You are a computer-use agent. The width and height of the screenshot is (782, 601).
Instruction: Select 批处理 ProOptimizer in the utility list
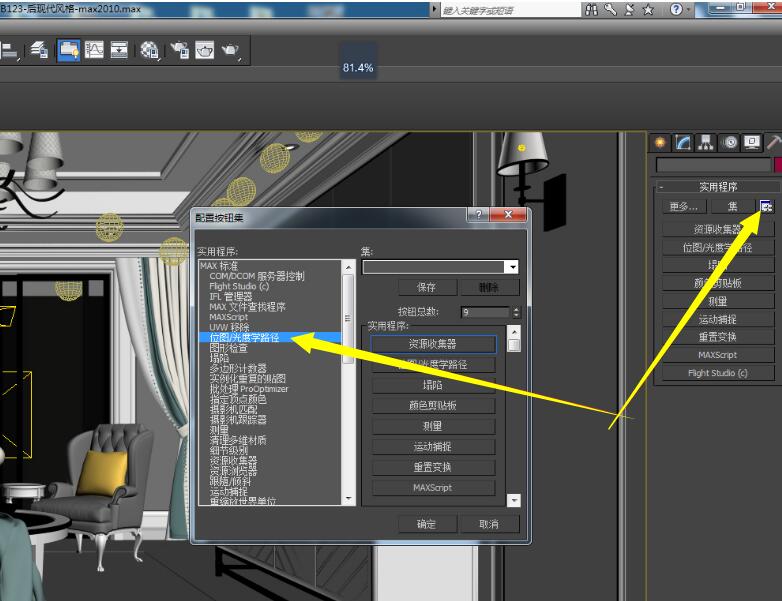click(x=249, y=389)
